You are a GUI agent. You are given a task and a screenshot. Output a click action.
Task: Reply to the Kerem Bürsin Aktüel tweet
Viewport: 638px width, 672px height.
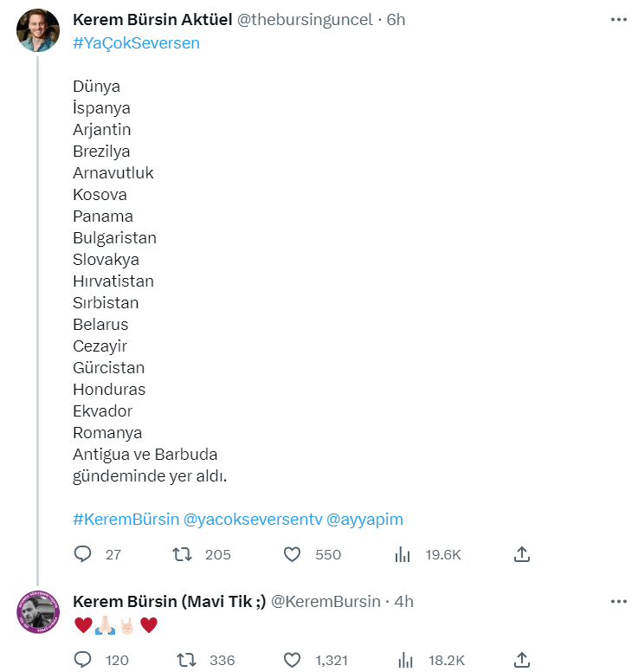click(x=83, y=554)
